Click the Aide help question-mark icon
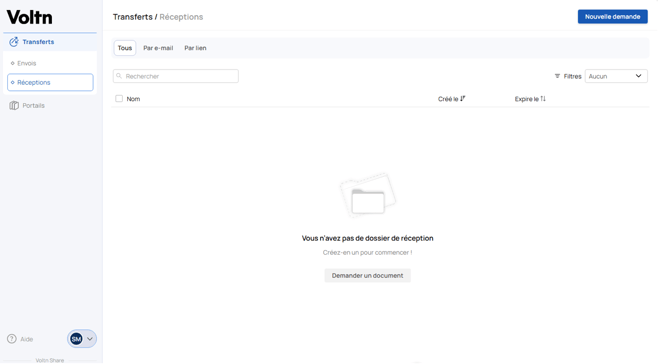 pyautogui.click(x=12, y=339)
